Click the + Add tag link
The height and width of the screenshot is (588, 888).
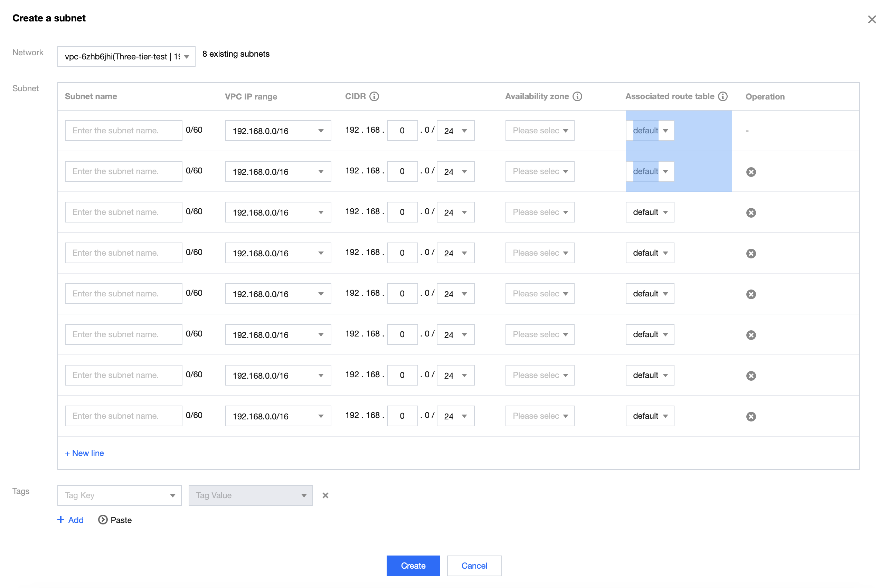[x=70, y=520]
